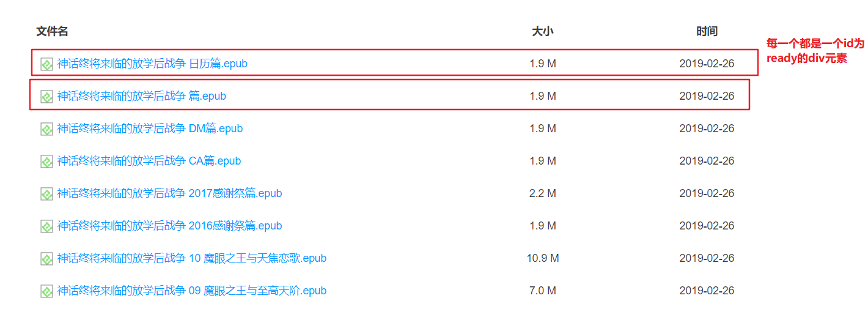
Task: Click epub icon beside 2016感谢祭篇.epub
Action: pyautogui.click(x=46, y=226)
